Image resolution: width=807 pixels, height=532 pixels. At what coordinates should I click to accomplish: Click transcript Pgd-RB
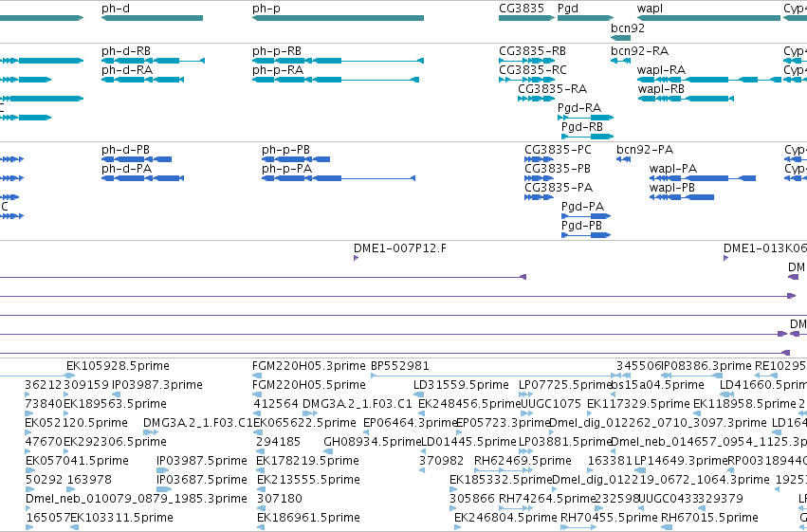click(x=587, y=137)
